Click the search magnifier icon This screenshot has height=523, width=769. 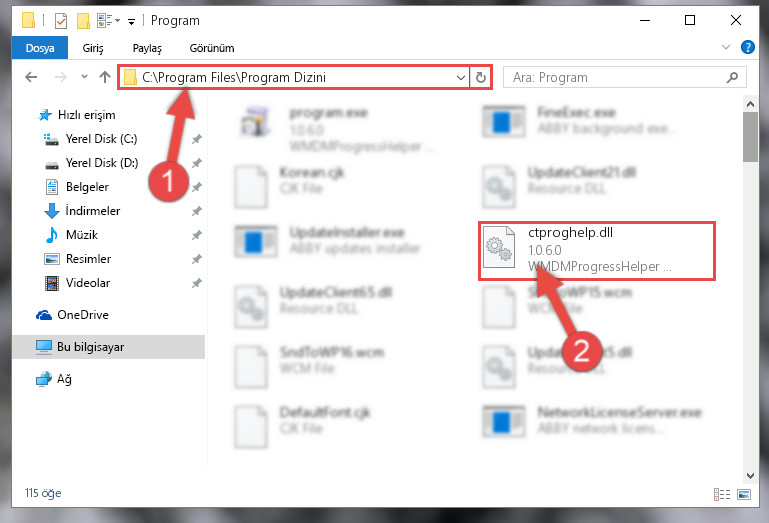(x=732, y=78)
